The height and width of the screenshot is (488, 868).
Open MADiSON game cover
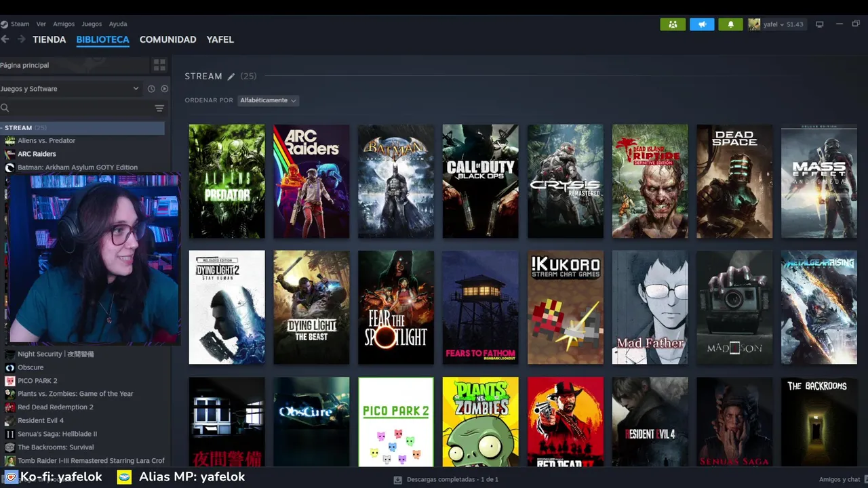point(734,308)
